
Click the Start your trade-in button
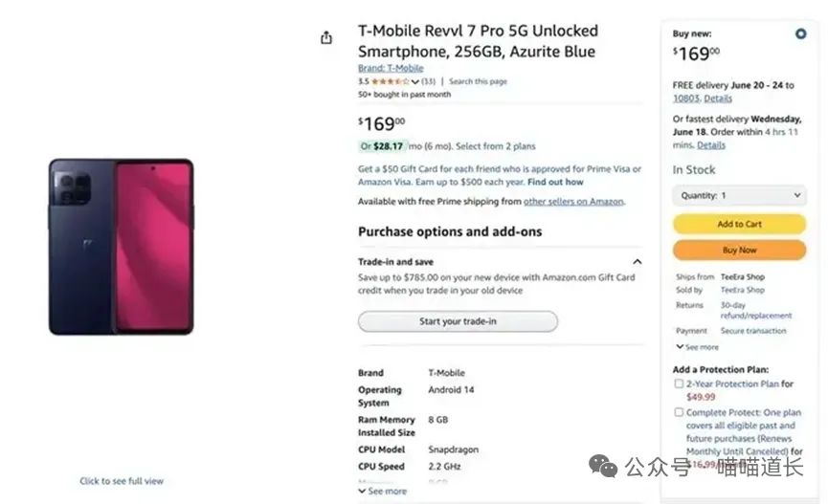[x=458, y=321]
